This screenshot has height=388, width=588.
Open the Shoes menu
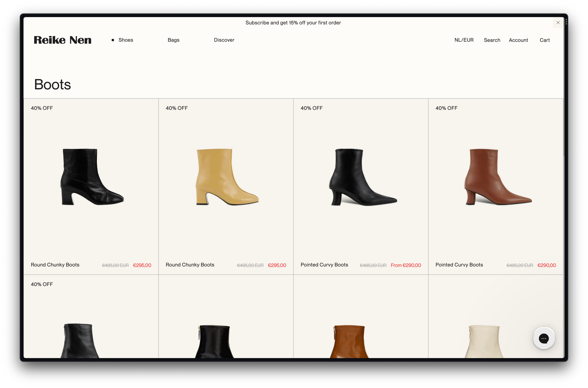pos(126,40)
